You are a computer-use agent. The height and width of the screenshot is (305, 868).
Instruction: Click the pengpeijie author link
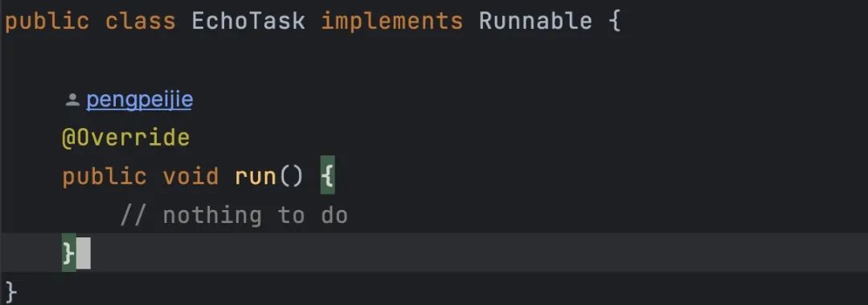coord(140,100)
